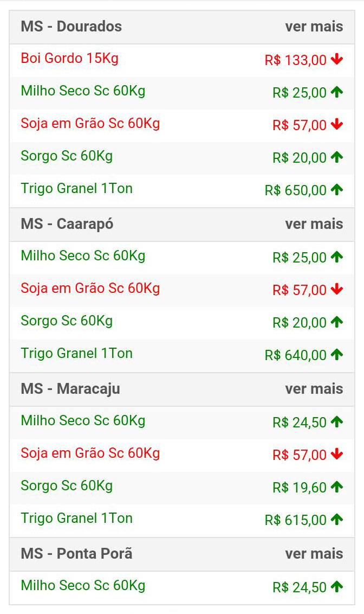The height and width of the screenshot is (614, 364).
Task: Open Boi Gordo 15Kg quote link
Action: click(69, 59)
